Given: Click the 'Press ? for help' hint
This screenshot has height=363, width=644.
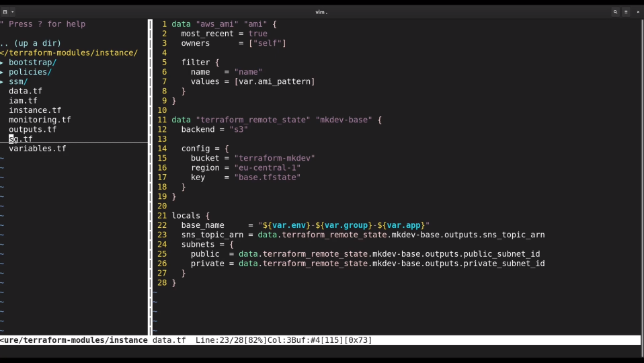Looking at the screenshot, I should [x=43, y=24].
